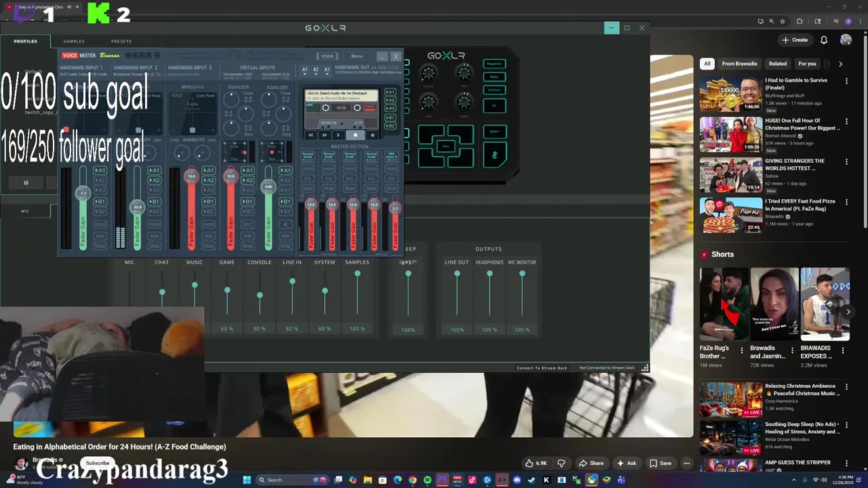Select the 'Related' filter chip
868x488 pixels.
point(778,64)
